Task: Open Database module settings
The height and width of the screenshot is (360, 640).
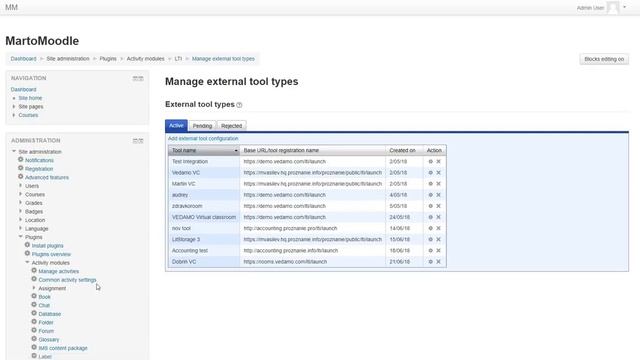Action: 50,314
